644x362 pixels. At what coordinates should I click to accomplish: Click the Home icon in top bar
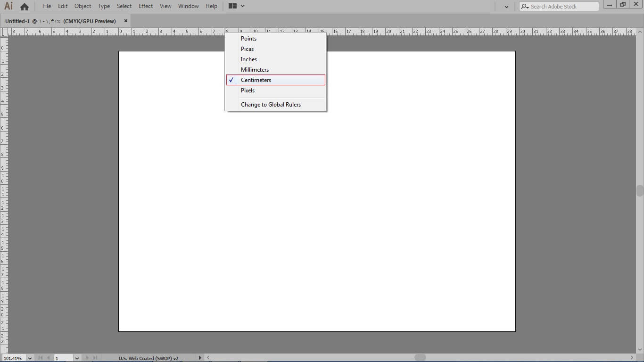(25, 7)
